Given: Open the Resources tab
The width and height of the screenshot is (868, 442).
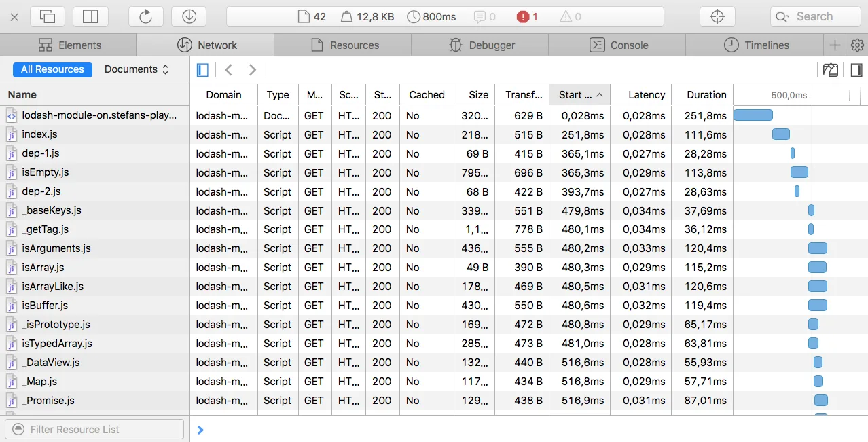Looking at the screenshot, I should click(x=343, y=45).
